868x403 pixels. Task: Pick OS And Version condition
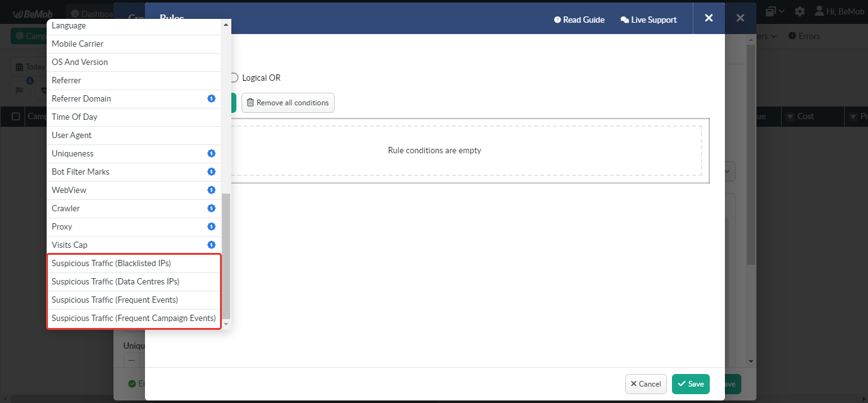click(134, 62)
